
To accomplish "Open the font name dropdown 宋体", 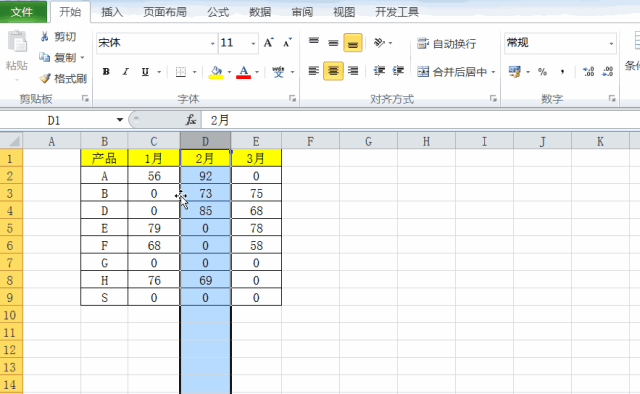I will tap(213, 43).
